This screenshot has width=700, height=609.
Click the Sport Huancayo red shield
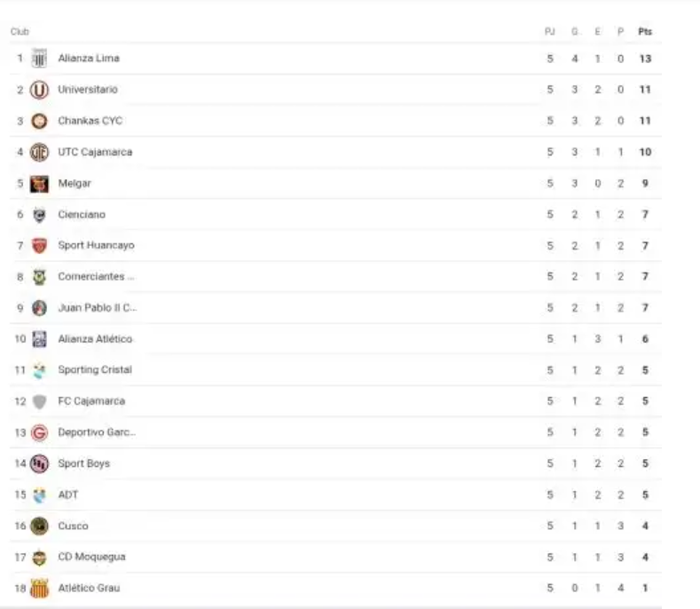click(x=39, y=246)
